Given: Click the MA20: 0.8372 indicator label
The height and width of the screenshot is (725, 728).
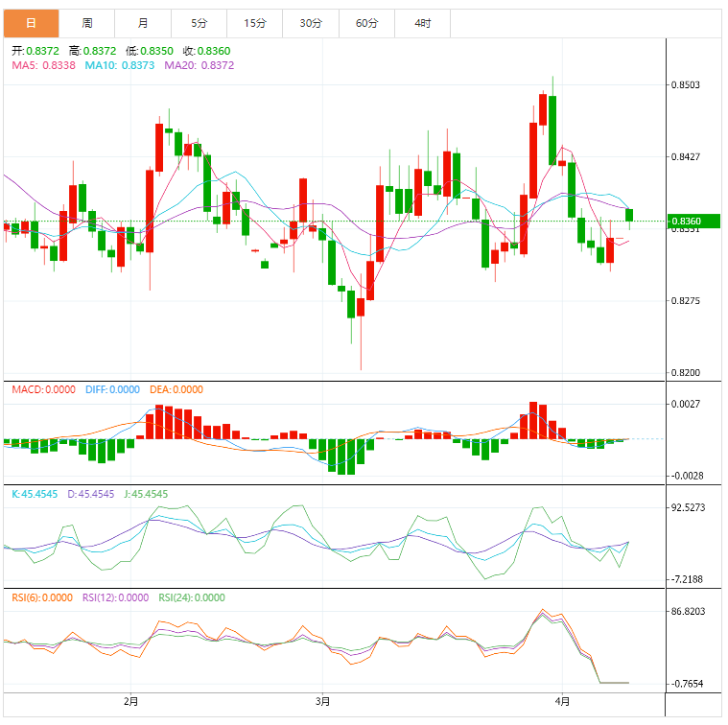Looking at the screenshot, I should [x=200, y=65].
